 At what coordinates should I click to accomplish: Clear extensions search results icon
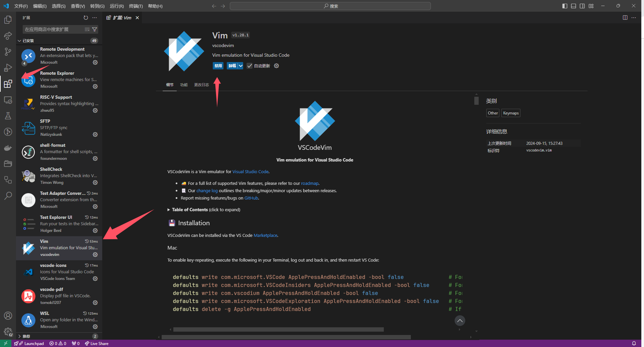[x=87, y=29]
